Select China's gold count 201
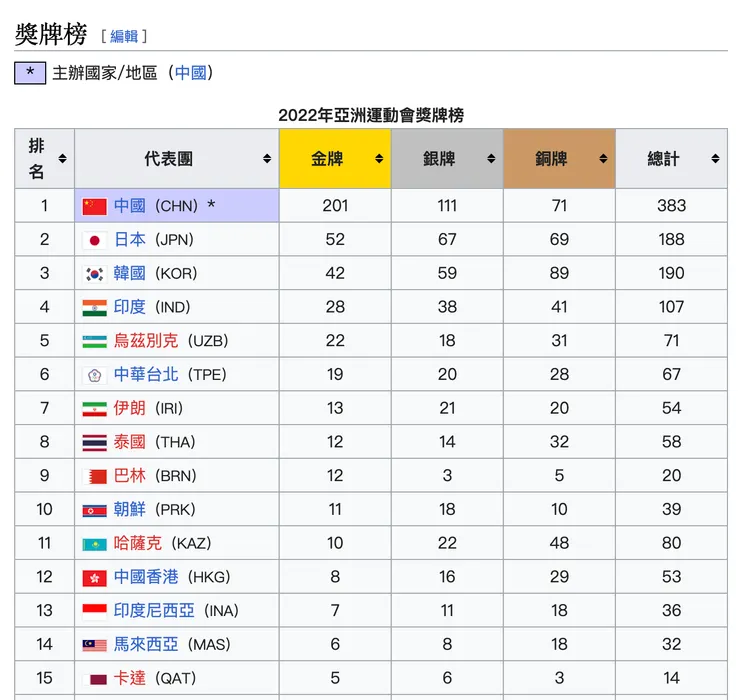This screenshot has width=740, height=700. [335, 206]
